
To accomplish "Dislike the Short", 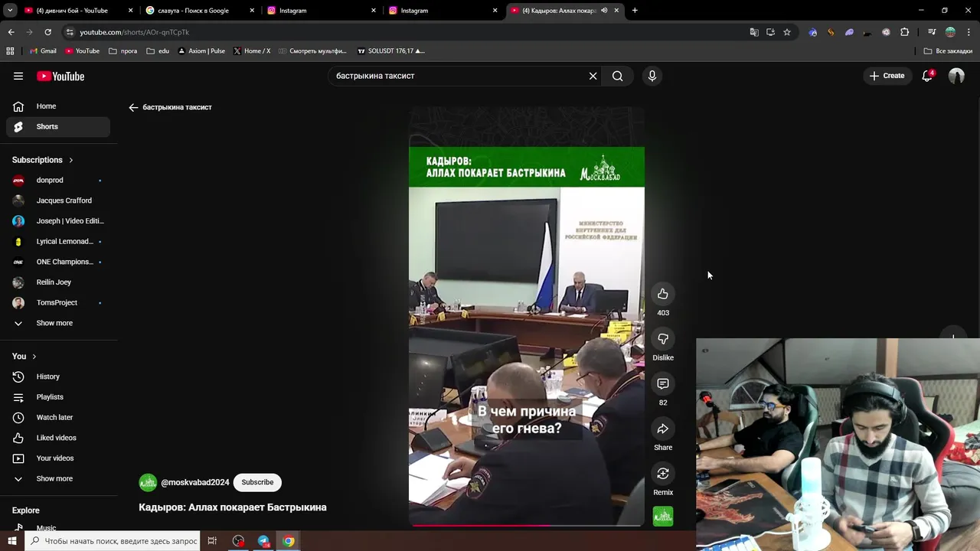I will [663, 339].
